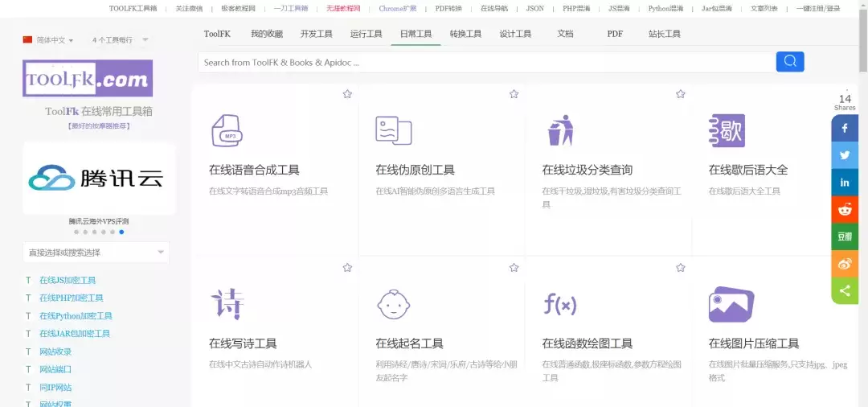Open the 诗 poem writing icon
The width and height of the screenshot is (868, 407).
[227, 304]
